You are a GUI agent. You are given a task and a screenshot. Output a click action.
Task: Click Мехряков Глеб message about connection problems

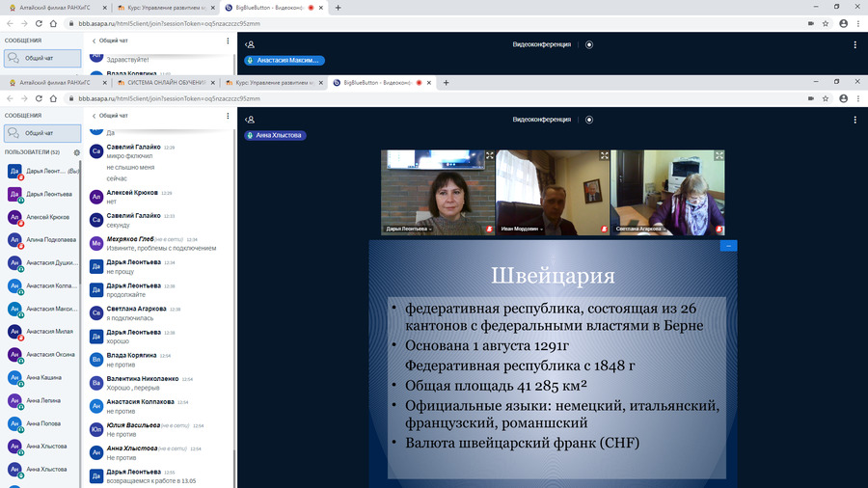point(161,249)
